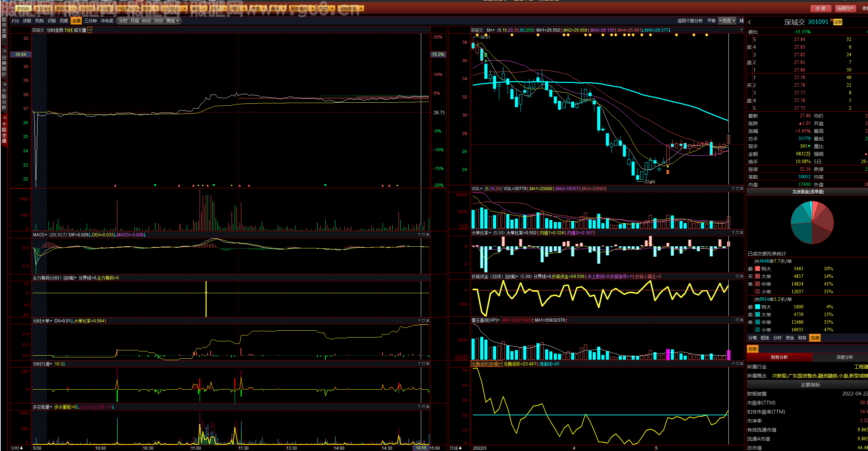Switch to the 日线 period view
Viewport: 868px width, 451px height.
tap(135, 21)
